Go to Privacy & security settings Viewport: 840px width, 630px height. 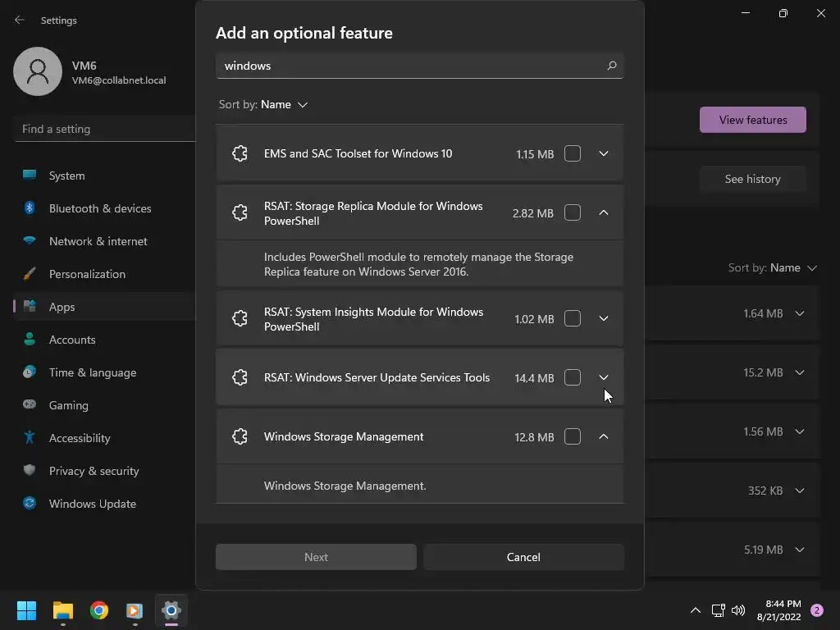coord(94,471)
